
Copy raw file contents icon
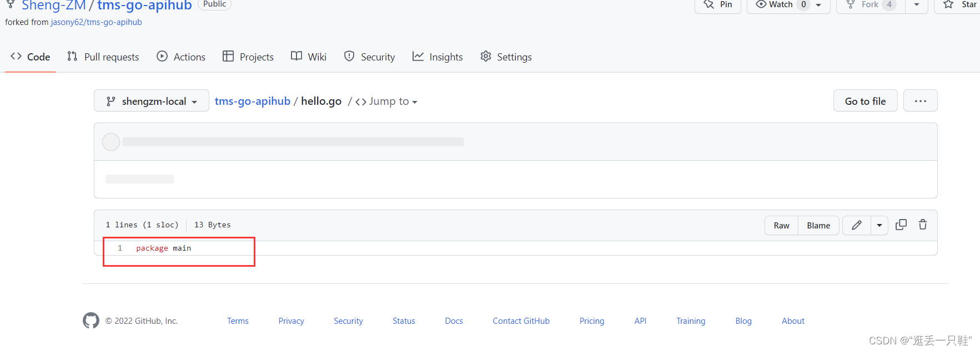901,225
